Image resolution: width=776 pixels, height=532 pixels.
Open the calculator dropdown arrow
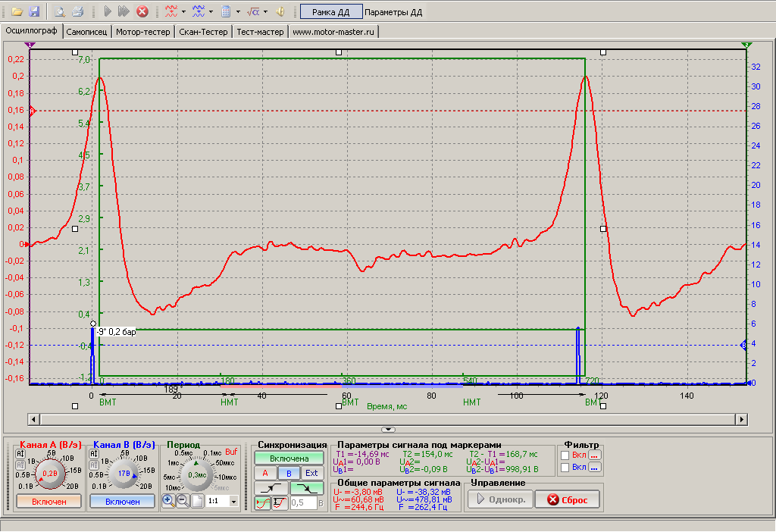(238, 11)
